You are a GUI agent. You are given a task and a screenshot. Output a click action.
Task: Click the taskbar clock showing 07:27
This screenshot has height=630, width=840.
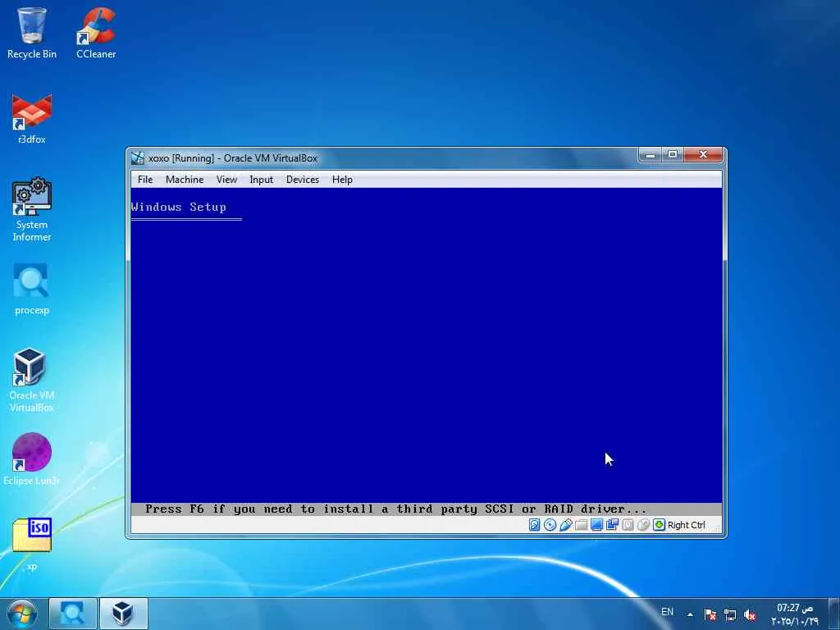[x=795, y=614]
